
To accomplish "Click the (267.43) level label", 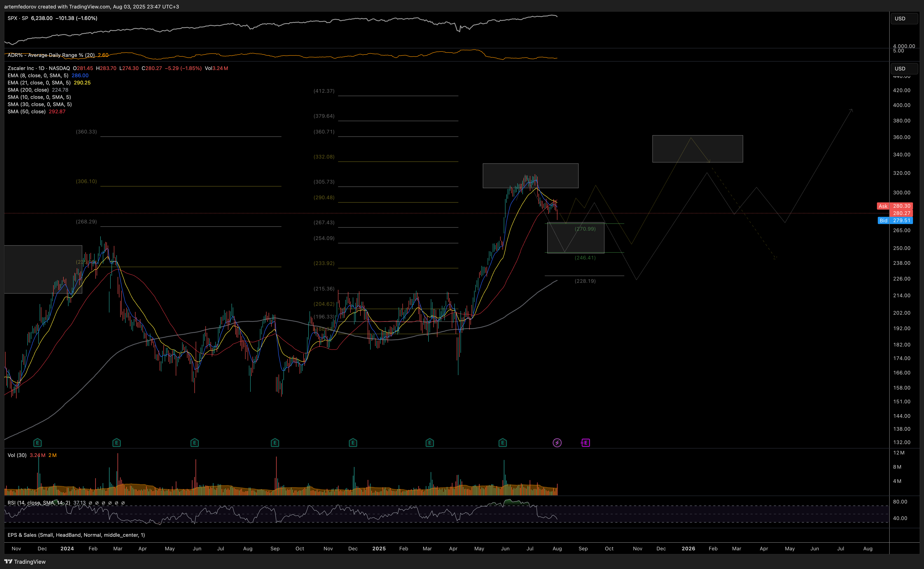I will [x=324, y=222].
